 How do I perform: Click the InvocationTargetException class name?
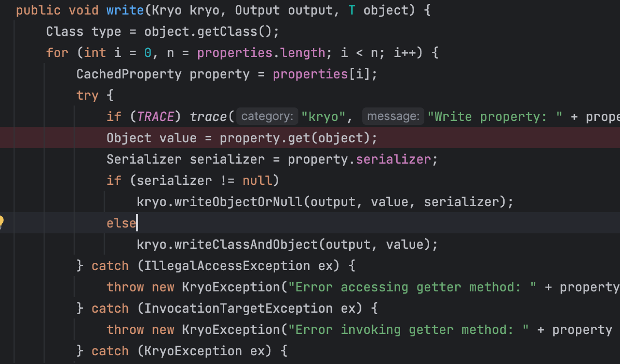click(x=238, y=308)
